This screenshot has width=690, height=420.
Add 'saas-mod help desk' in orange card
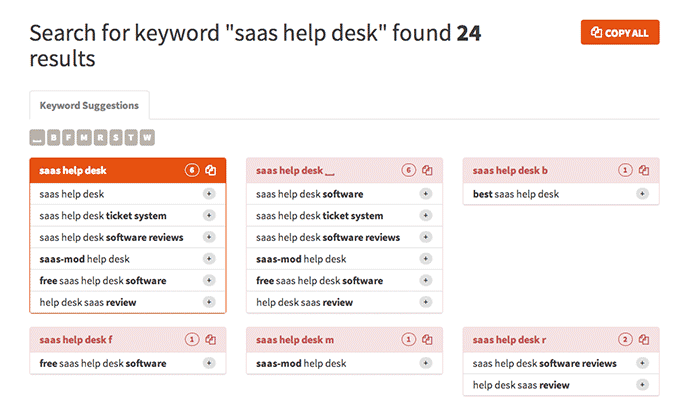tap(209, 258)
